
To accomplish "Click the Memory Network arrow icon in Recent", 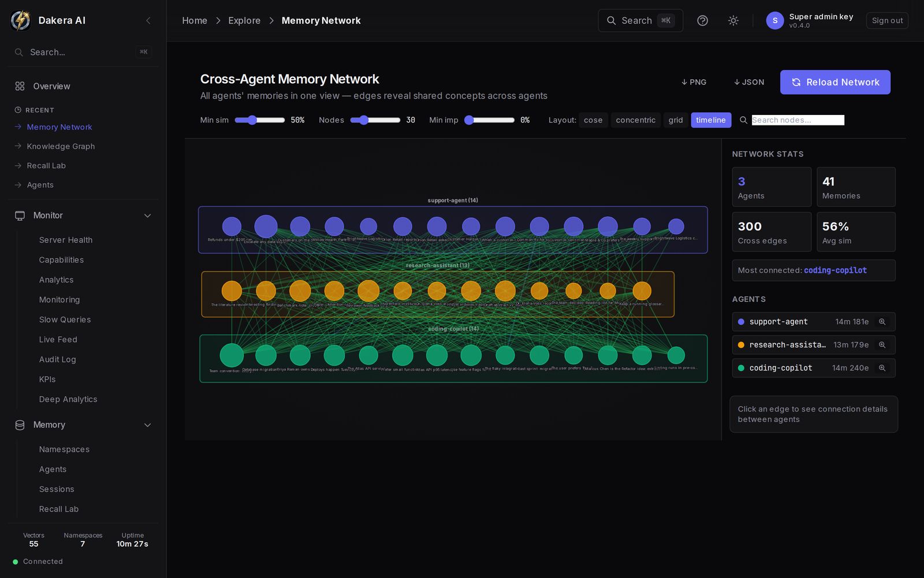I will pos(18,127).
